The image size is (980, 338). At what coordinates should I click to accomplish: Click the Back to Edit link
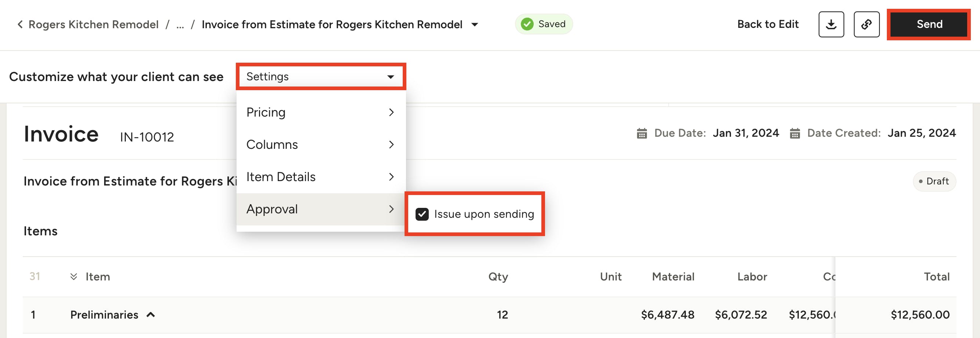click(768, 24)
